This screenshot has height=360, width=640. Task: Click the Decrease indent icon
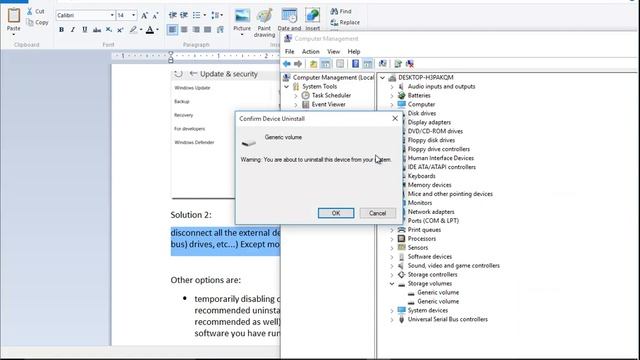(173, 15)
